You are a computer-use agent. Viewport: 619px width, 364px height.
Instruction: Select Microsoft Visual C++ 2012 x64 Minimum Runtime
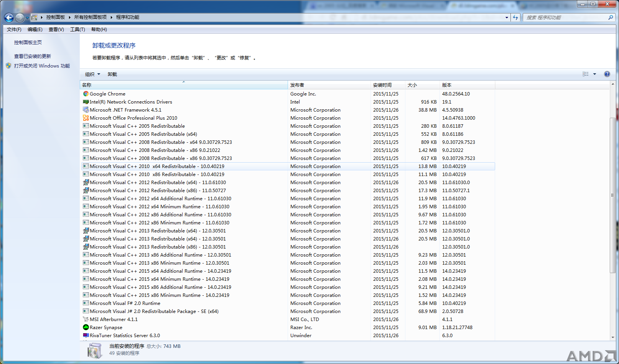(288, 206)
